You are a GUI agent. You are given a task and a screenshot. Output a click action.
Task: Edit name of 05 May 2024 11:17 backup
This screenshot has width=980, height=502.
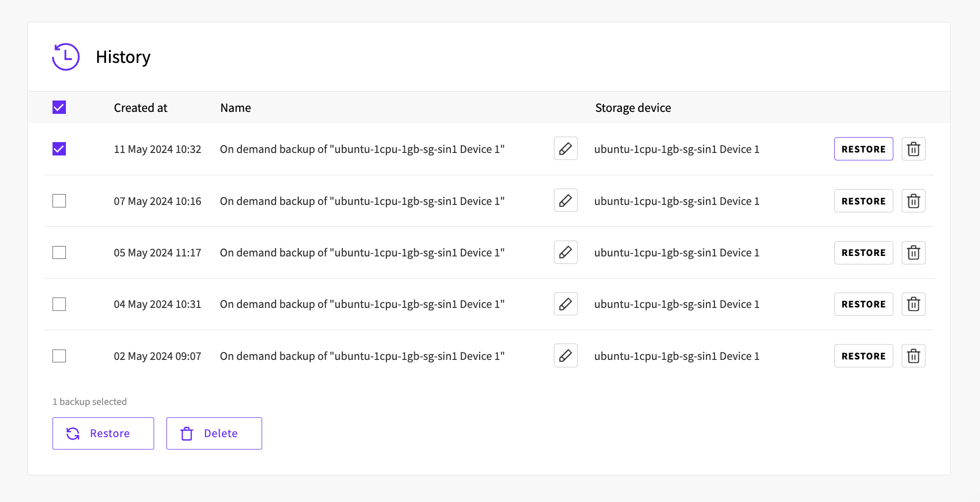point(565,252)
